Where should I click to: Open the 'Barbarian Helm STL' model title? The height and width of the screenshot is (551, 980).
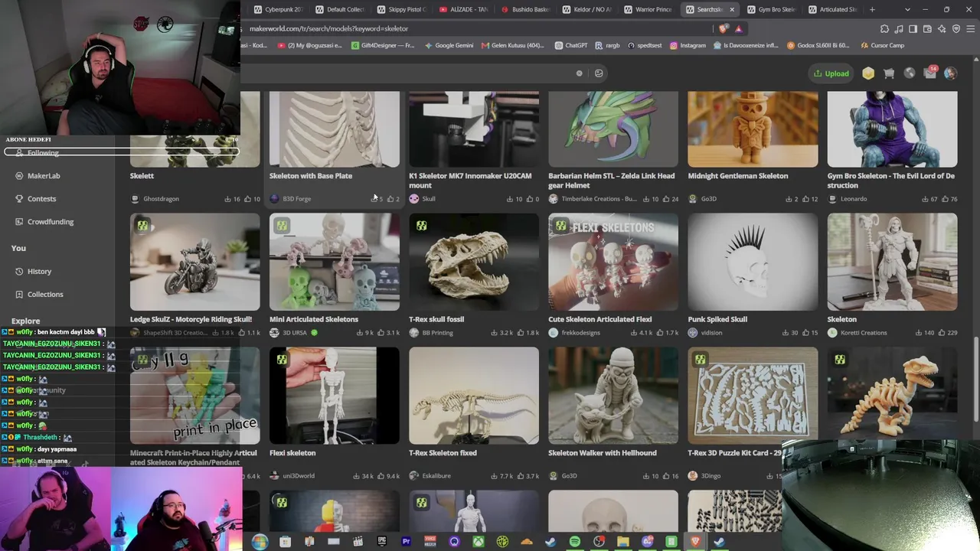[612, 181]
